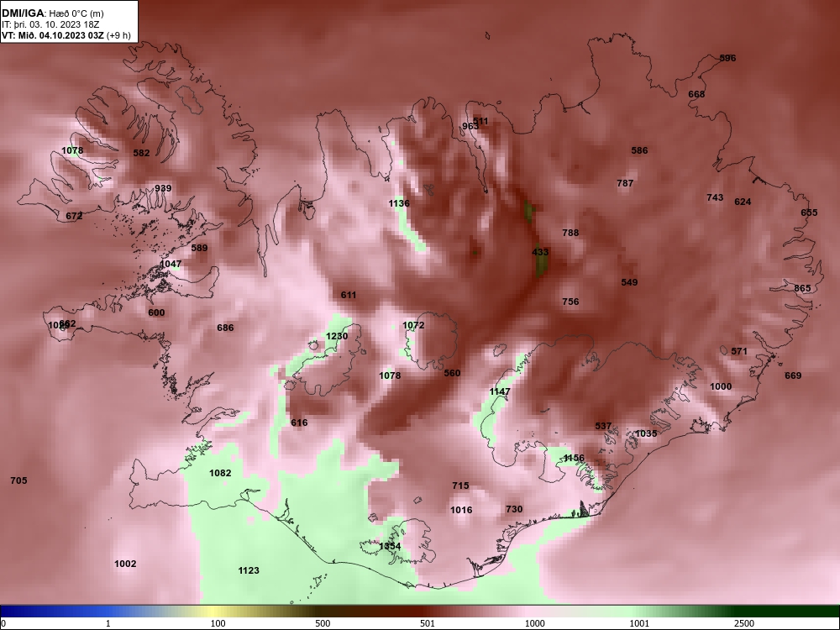Click the 743 height label
Image resolution: width=840 pixels, height=630 pixels.
pyautogui.click(x=715, y=197)
